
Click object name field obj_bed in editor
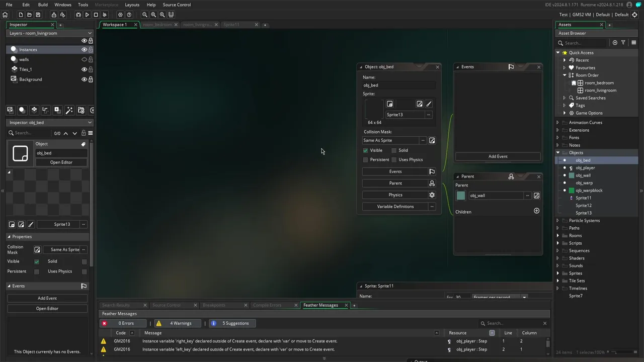coord(399,85)
